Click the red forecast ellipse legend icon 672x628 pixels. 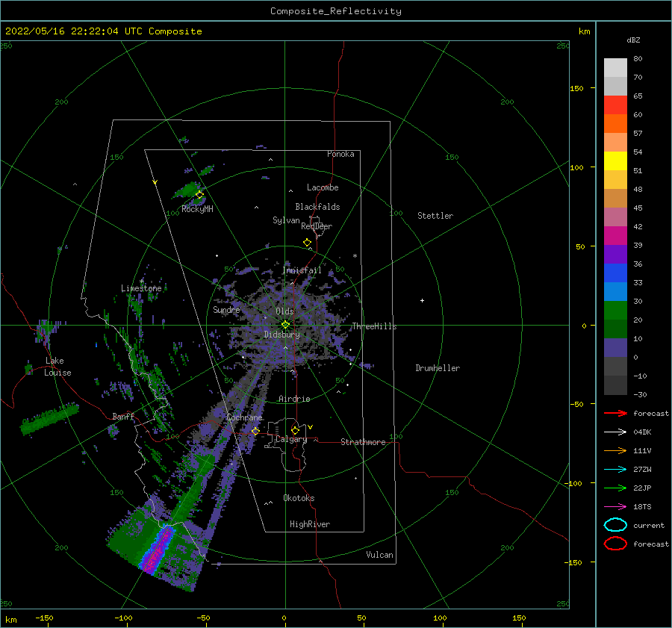click(615, 544)
